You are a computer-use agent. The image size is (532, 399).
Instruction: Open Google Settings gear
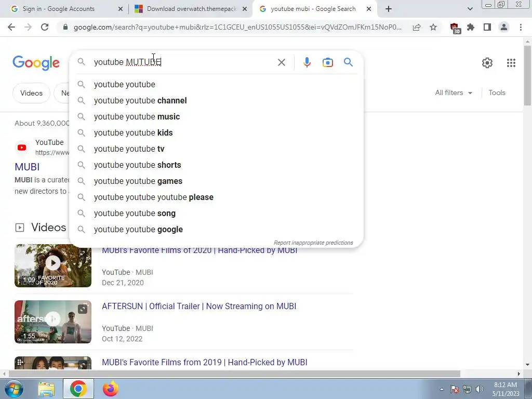487,62
